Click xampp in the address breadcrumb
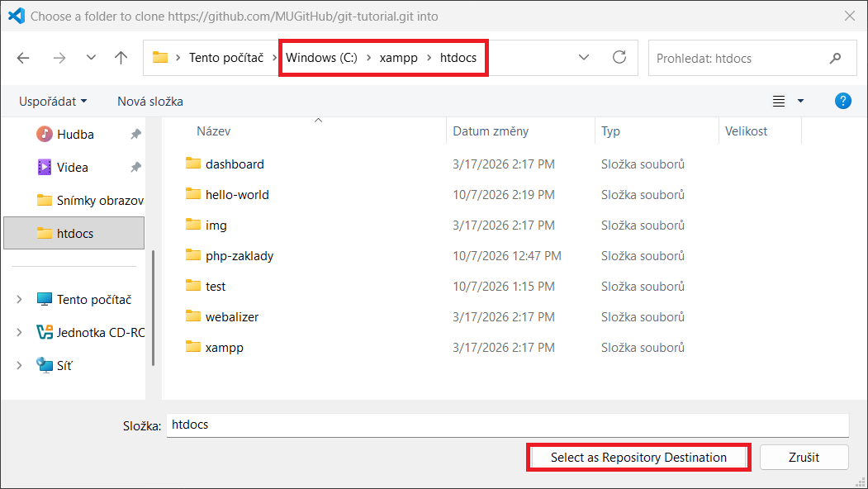Screen dimensions: 868x489 (x=399, y=58)
